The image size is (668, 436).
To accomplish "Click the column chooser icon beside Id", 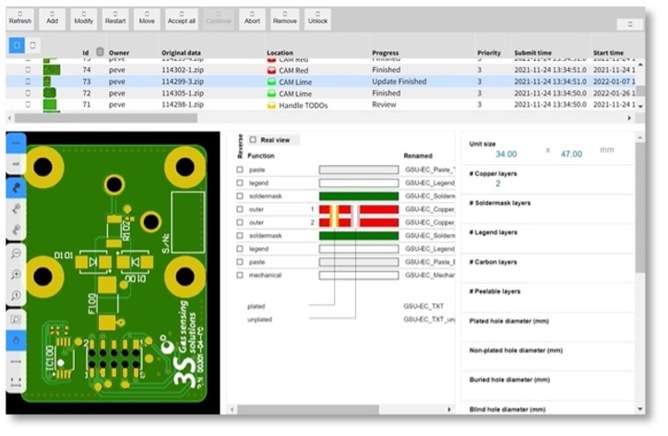I will 99,52.
